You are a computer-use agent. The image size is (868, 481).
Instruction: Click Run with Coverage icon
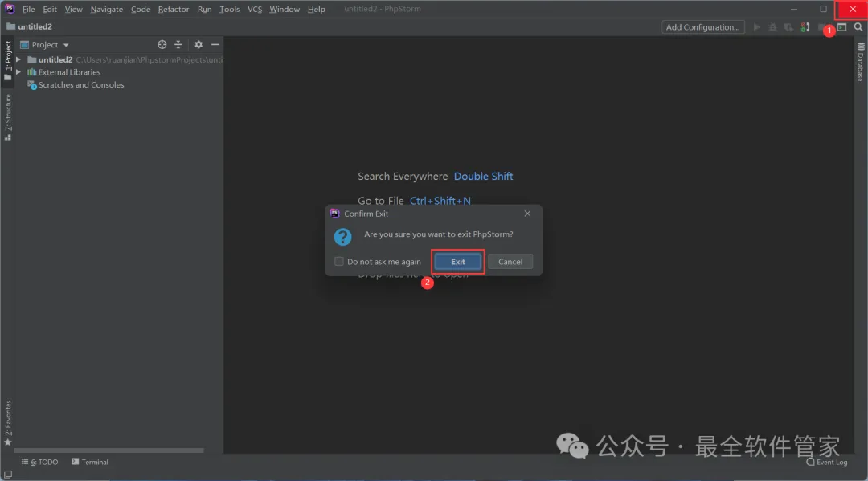(x=789, y=26)
